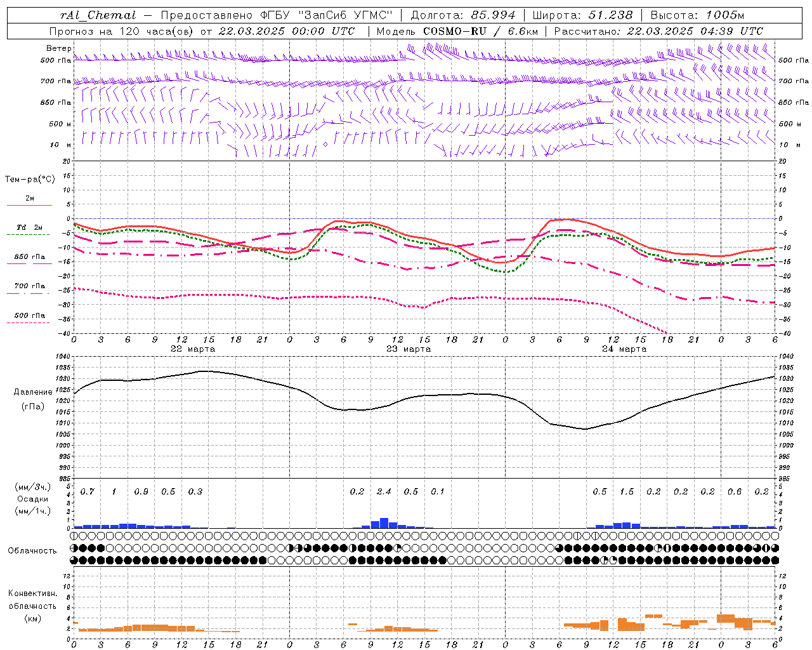
Task: Click the precipitation value 0.7
Action: coord(87,492)
